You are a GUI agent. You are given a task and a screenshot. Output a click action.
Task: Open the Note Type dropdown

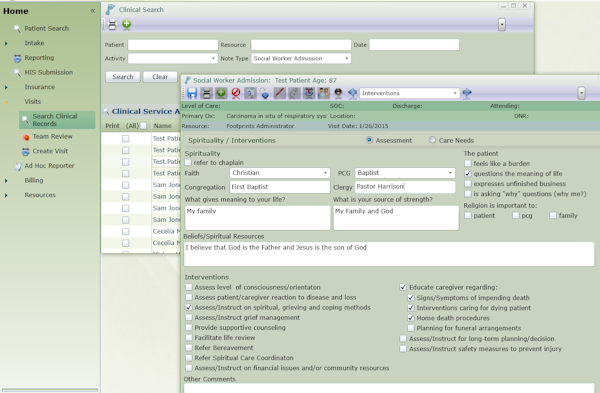pos(346,59)
